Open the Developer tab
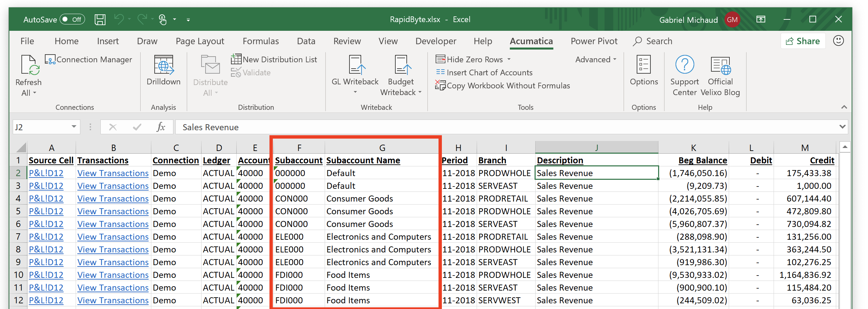This screenshot has width=868, height=309. [x=436, y=41]
